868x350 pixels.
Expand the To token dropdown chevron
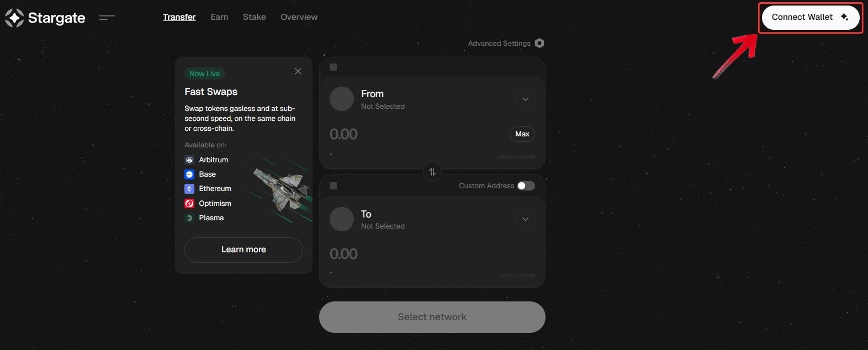525,219
